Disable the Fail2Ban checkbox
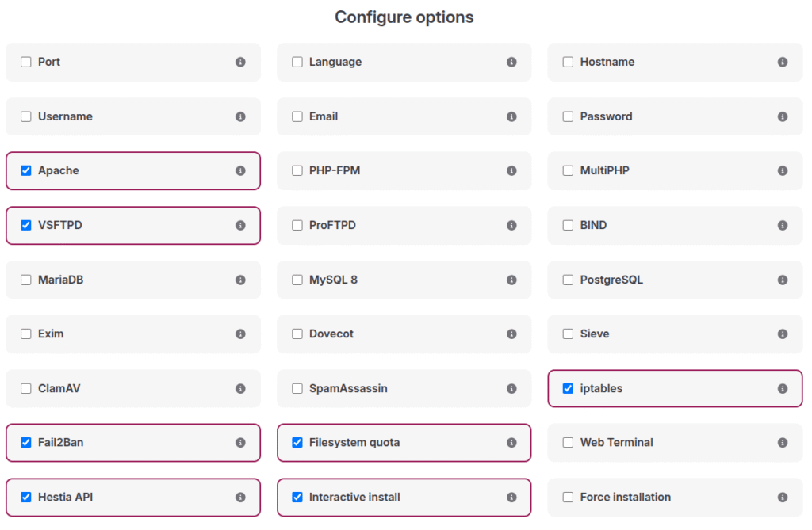 (x=26, y=443)
